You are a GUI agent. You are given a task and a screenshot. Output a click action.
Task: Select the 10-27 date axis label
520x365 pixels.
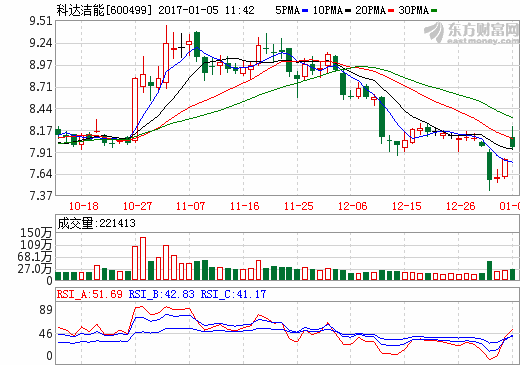137,206
